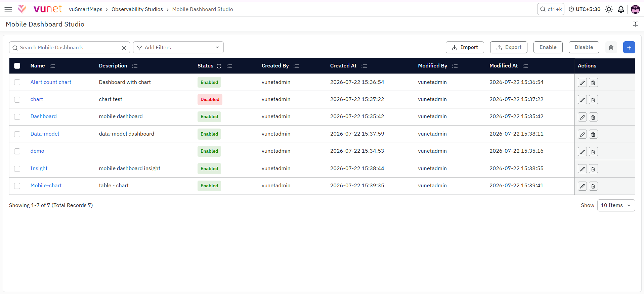
Task: Open the hamburger navigation menu
Action: (x=8, y=9)
